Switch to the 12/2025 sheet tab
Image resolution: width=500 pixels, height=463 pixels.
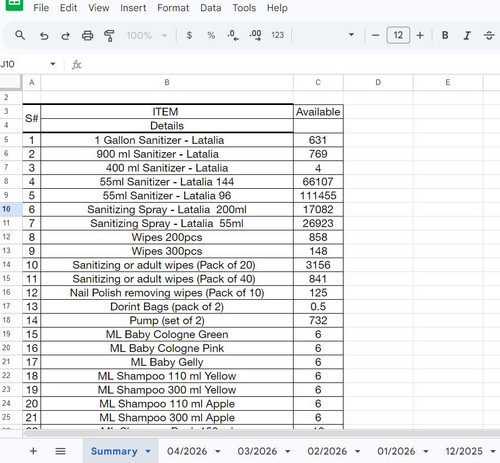tap(464, 451)
